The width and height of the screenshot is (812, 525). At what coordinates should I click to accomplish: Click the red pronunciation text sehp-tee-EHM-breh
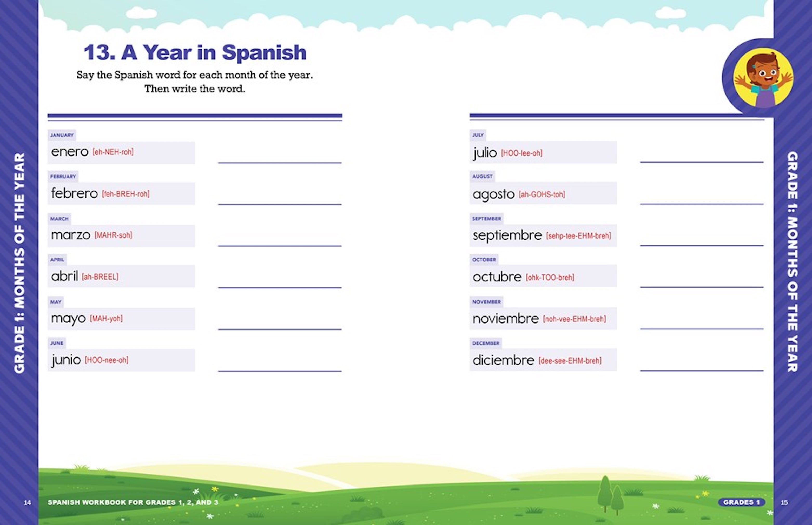pos(579,236)
